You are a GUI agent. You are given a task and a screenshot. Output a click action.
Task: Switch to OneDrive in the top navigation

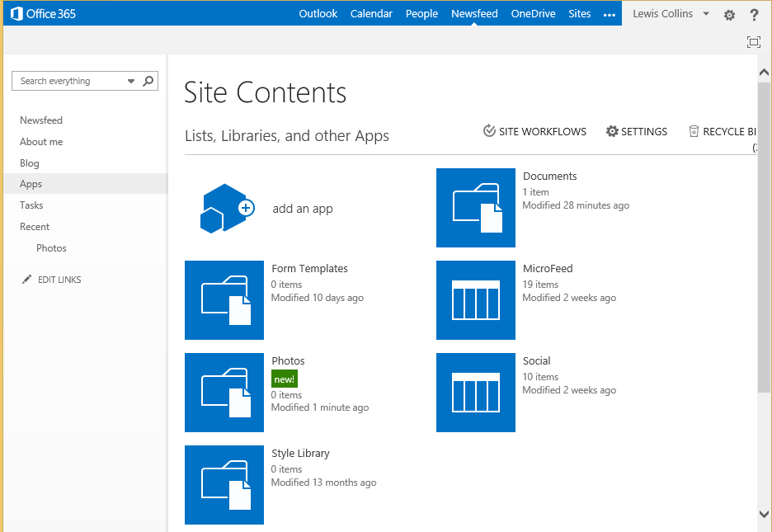pos(533,14)
